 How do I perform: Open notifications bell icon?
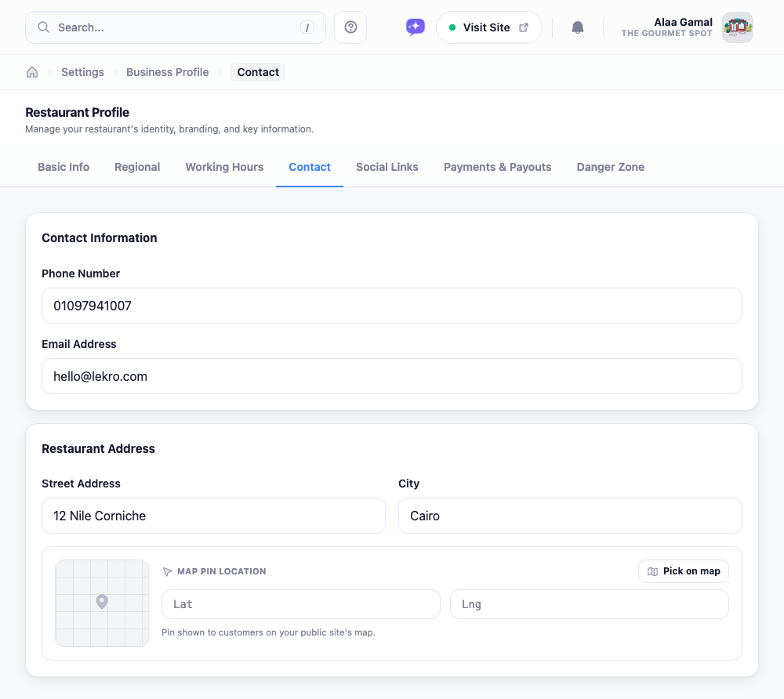[578, 27]
